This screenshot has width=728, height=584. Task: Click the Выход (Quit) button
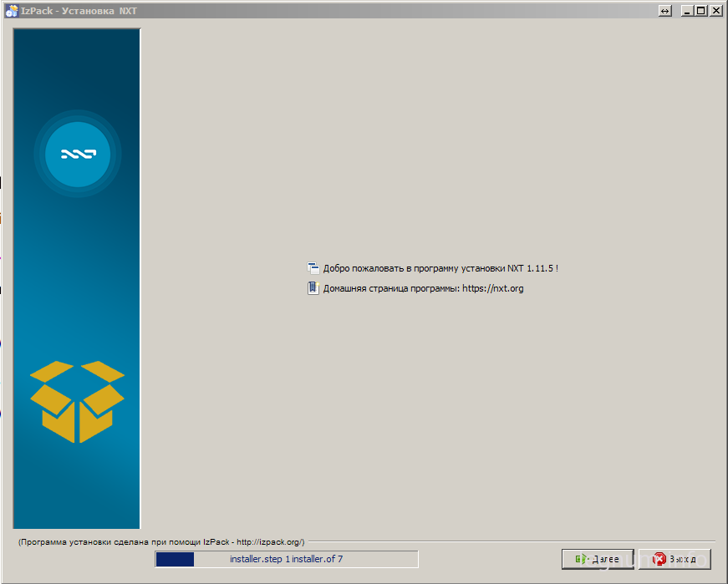pyautogui.click(x=675, y=559)
